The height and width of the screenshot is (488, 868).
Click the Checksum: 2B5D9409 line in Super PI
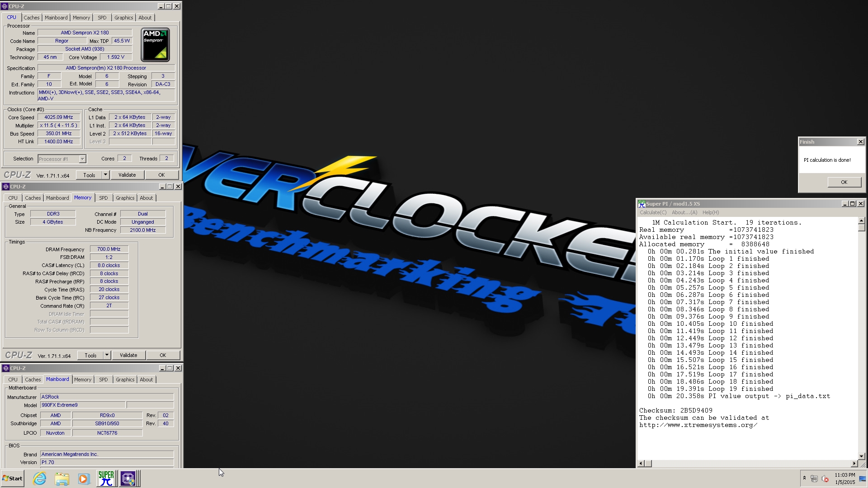(x=675, y=411)
